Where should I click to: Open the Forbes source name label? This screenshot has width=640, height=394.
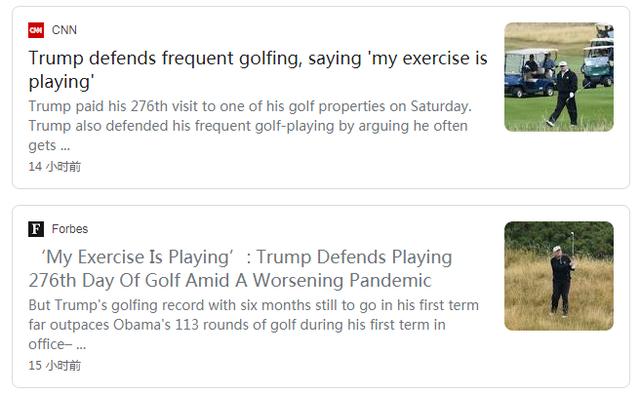tap(70, 229)
